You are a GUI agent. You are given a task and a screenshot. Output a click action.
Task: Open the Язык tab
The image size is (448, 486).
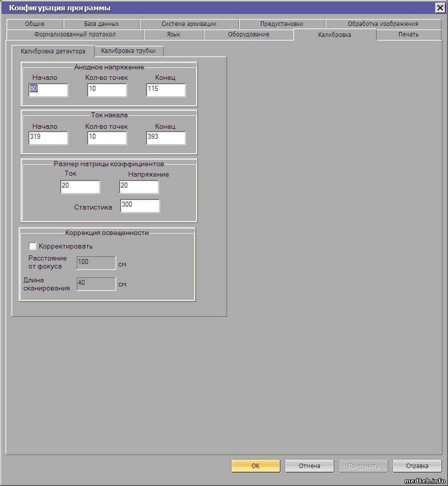(173, 34)
